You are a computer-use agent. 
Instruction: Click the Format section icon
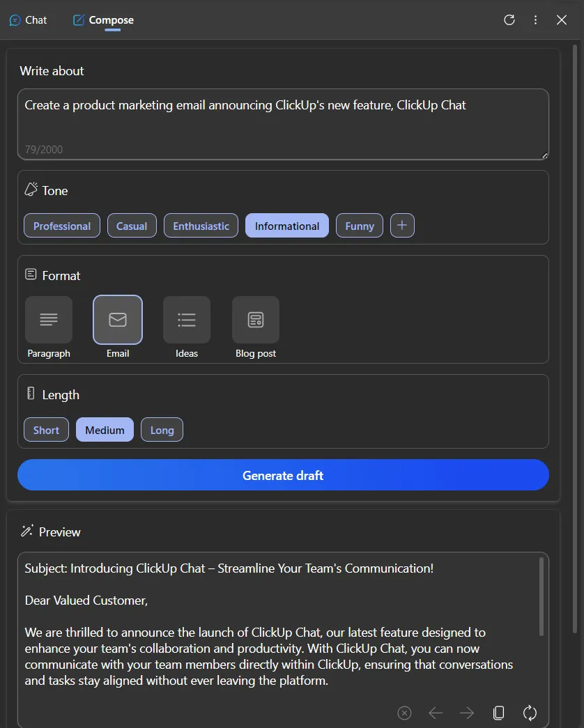pos(31,274)
